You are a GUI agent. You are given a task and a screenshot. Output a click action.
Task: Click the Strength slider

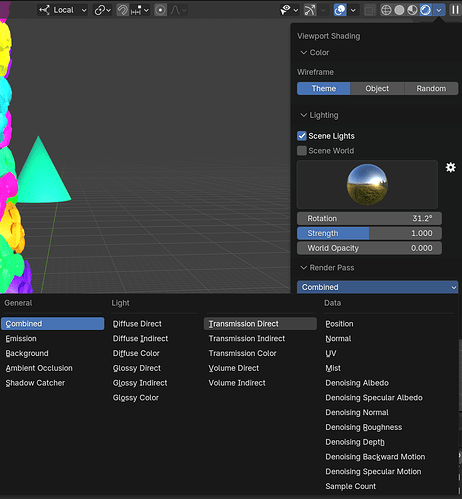pyautogui.click(x=369, y=233)
